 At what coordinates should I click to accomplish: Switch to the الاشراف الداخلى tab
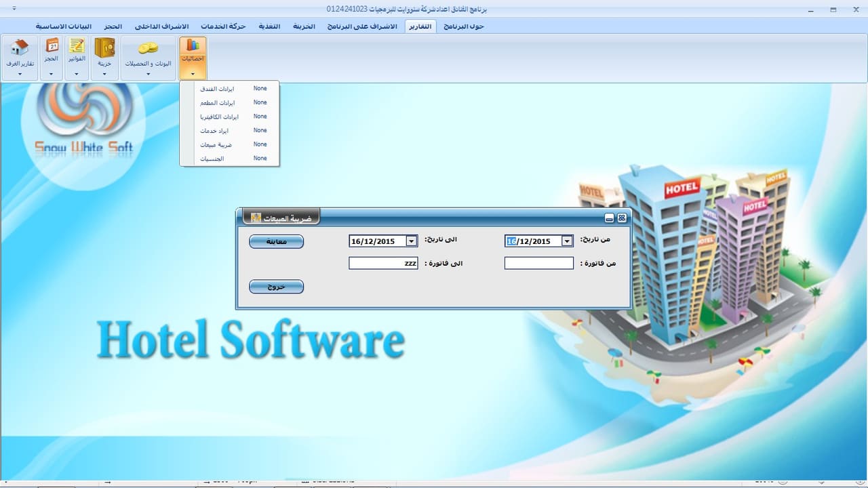pyautogui.click(x=162, y=26)
